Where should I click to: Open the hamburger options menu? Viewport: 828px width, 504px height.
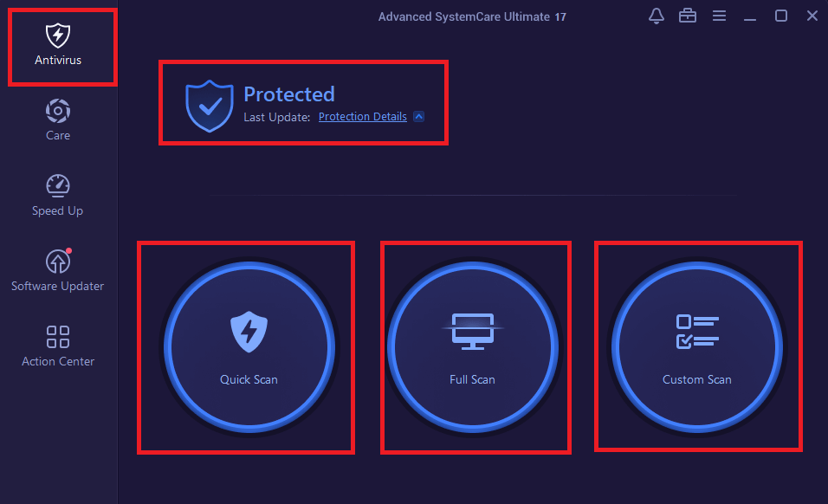coord(719,16)
